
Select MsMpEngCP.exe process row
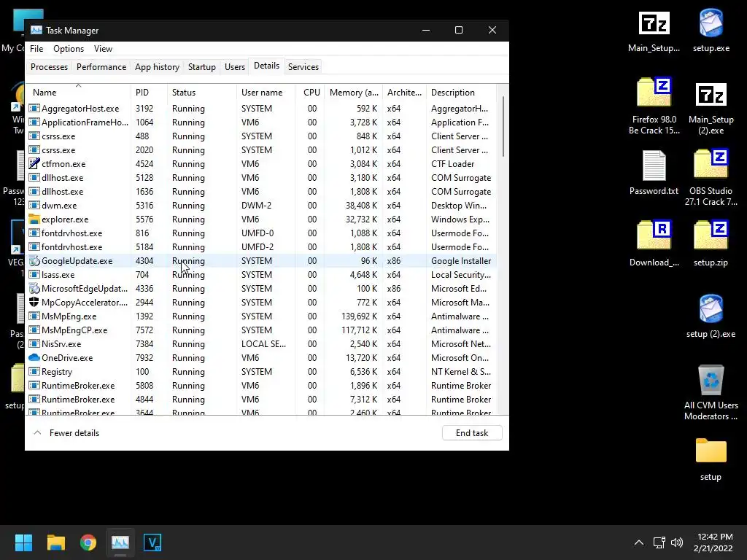(261, 330)
